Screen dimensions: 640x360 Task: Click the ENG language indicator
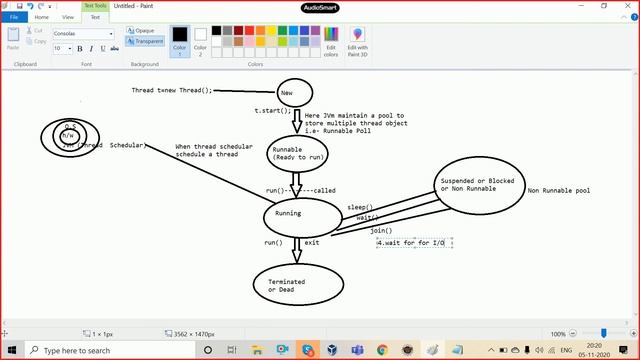(x=566, y=350)
